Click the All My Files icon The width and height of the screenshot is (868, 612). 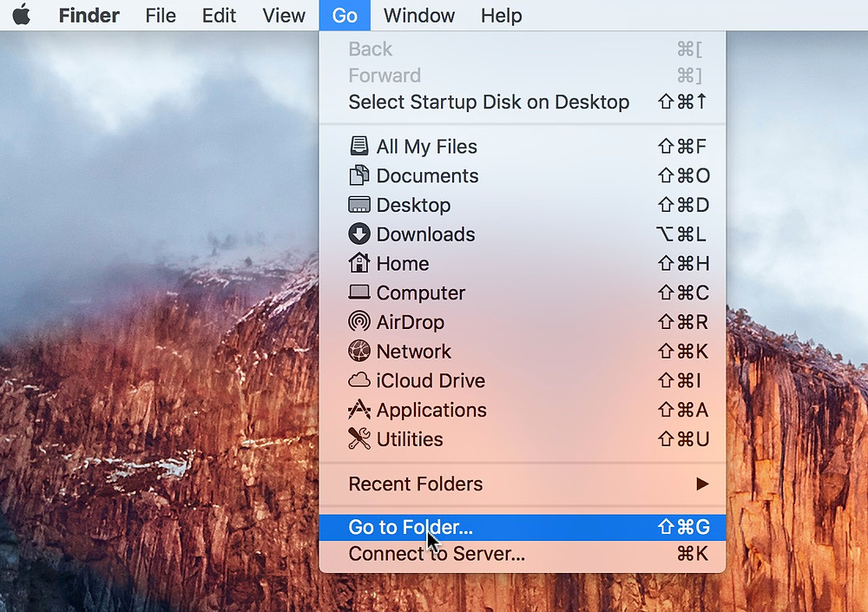359,146
